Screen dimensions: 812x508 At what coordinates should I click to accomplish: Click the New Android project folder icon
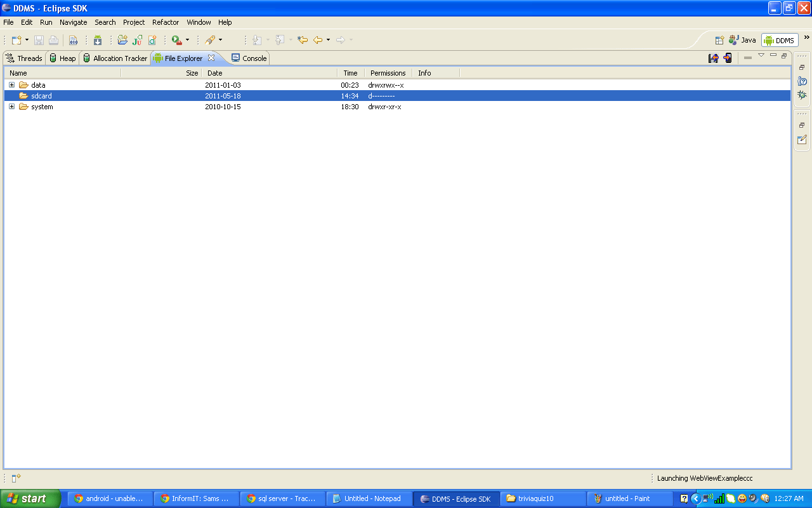point(122,40)
